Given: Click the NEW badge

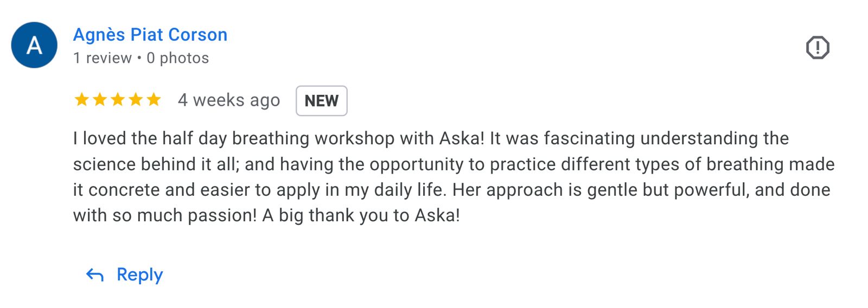Looking at the screenshot, I should [321, 101].
